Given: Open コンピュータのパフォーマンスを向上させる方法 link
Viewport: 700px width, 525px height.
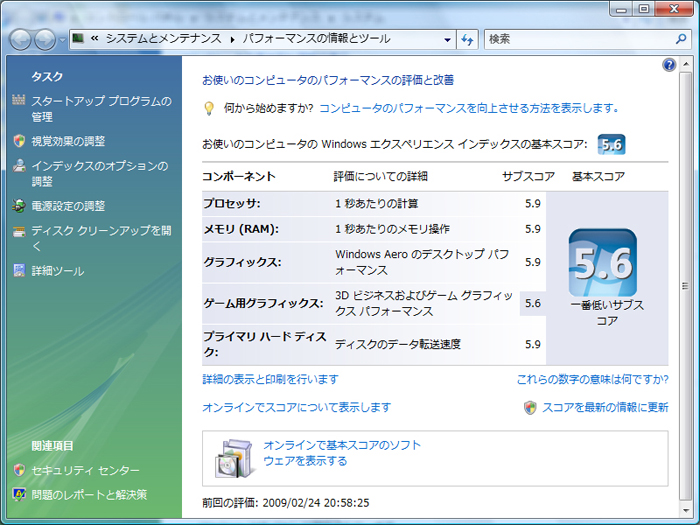Looking at the screenshot, I should (469, 108).
